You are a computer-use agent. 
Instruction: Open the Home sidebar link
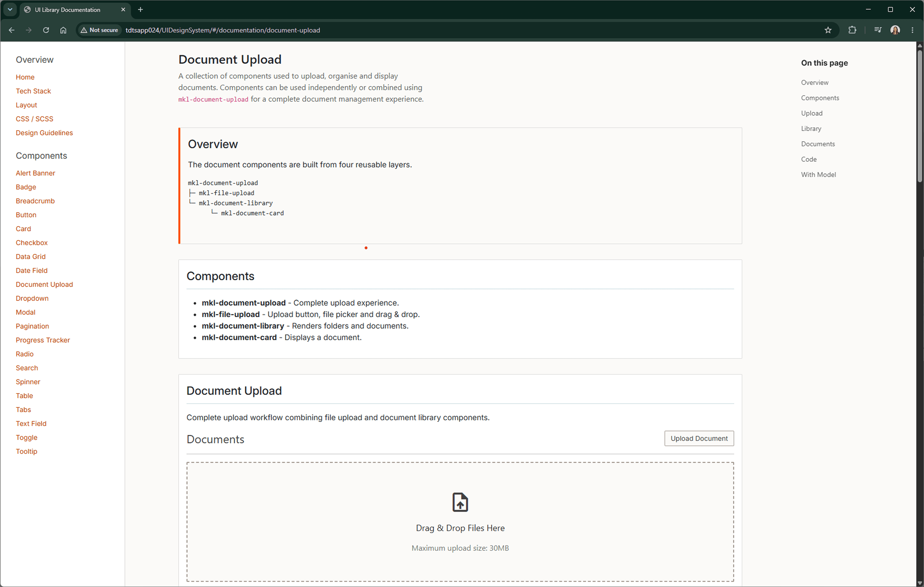pyautogui.click(x=25, y=77)
